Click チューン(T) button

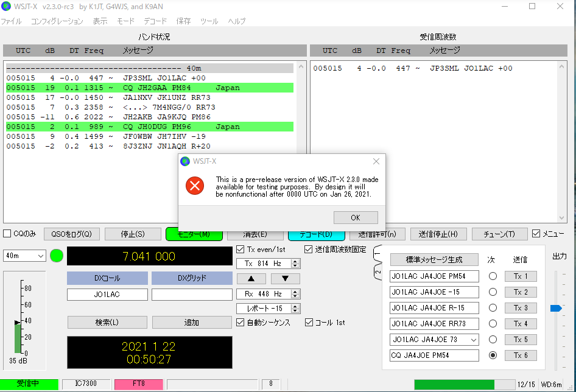coord(499,234)
